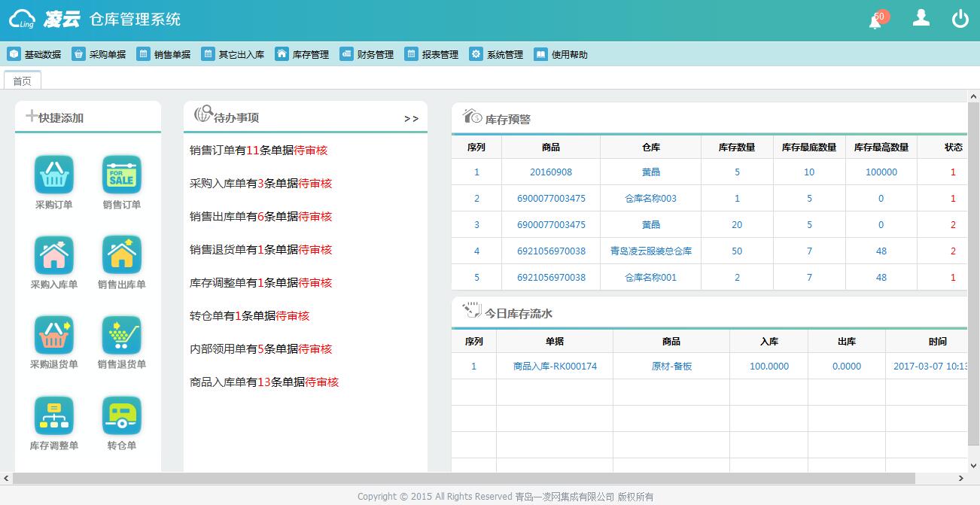This screenshot has height=505, width=980.
Task: Open the 转仓单 icon
Action: tap(121, 415)
